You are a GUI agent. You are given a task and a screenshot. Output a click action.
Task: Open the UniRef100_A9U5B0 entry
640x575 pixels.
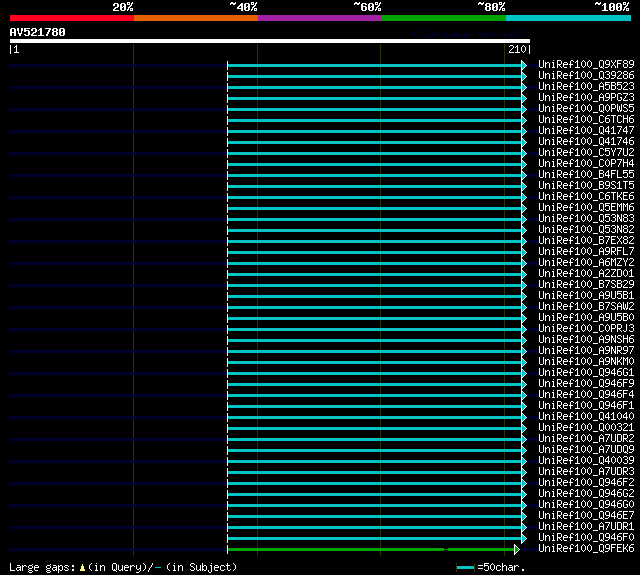[586, 318]
